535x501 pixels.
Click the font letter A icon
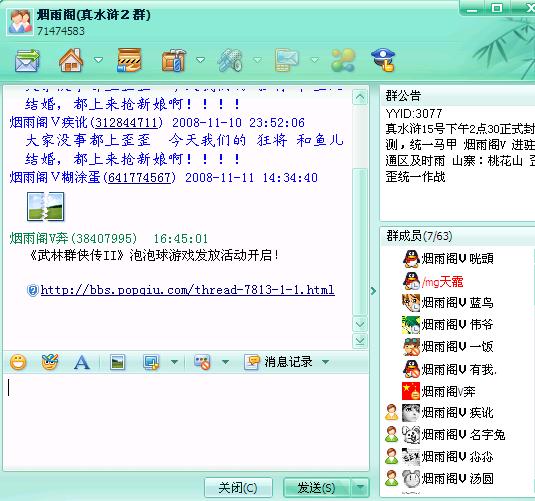point(82,362)
